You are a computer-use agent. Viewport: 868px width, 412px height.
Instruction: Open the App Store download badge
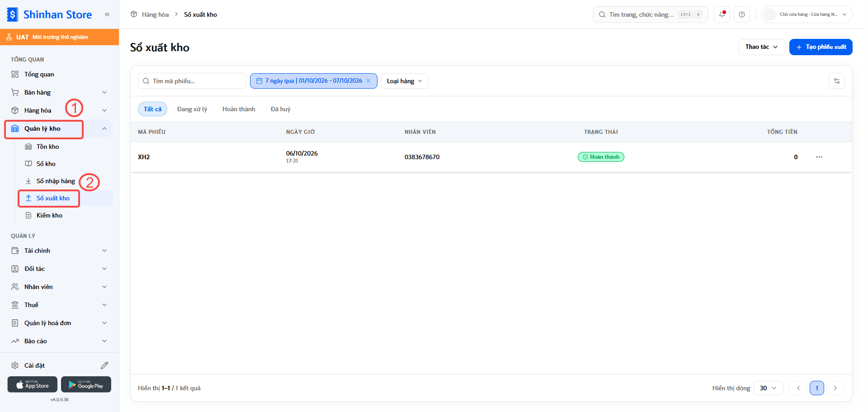(x=33, y=384)
